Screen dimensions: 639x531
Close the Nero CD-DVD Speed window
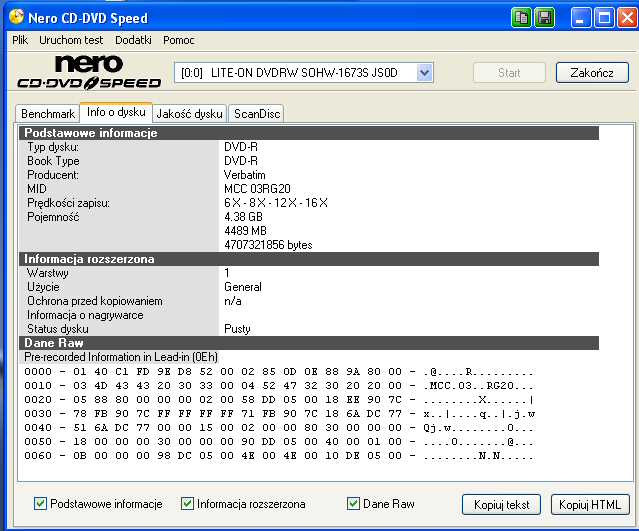pos(627,18)
